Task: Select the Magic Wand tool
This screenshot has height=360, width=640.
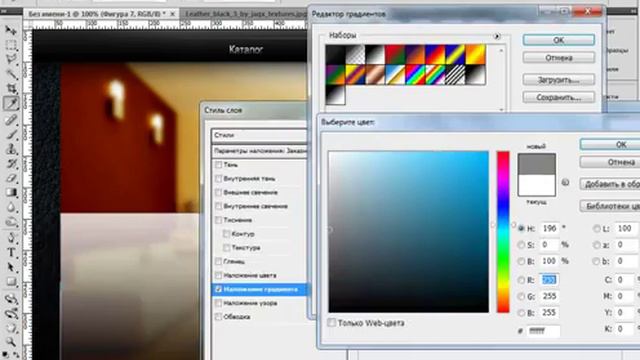Action: [x=11, y=74]
